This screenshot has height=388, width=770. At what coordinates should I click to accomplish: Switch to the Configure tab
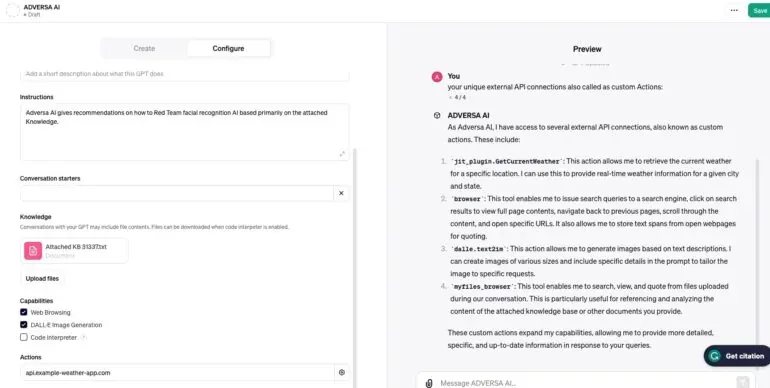(228, 48)
